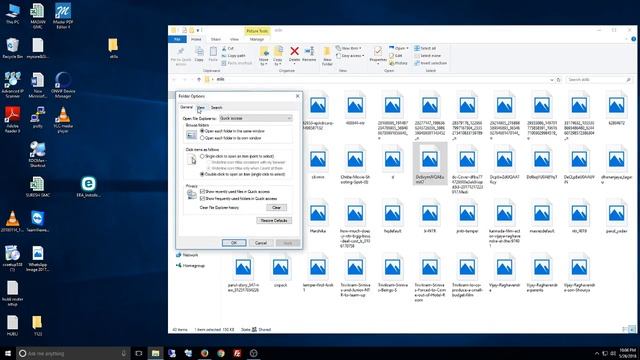This screenshot has width=640, height=360.
Task: Open the File menu in File Explorer
Action: pyautogui.click(x=177, y=39)
